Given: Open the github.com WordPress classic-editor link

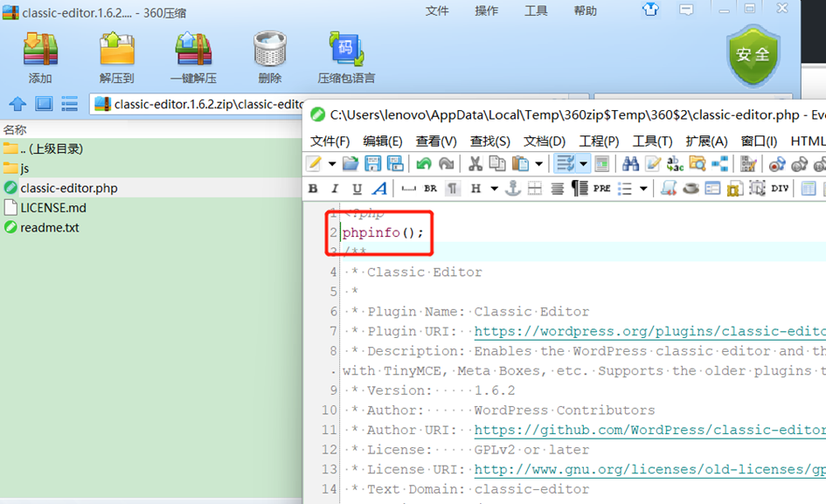Looking at the screenshot, I should point(649,431).
